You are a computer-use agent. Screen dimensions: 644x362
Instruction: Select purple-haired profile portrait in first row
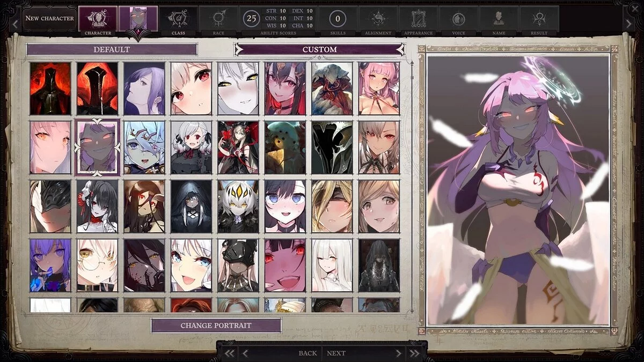(x=144, y=88)
